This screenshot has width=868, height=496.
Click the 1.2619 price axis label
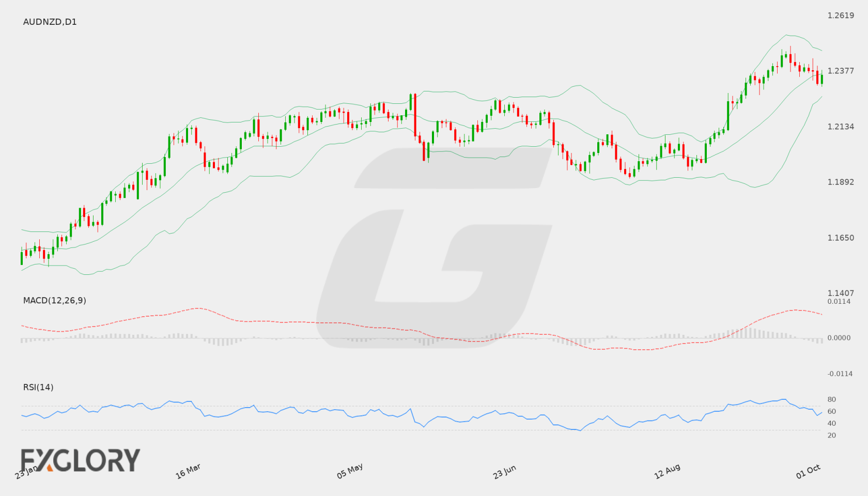point(841,16)
